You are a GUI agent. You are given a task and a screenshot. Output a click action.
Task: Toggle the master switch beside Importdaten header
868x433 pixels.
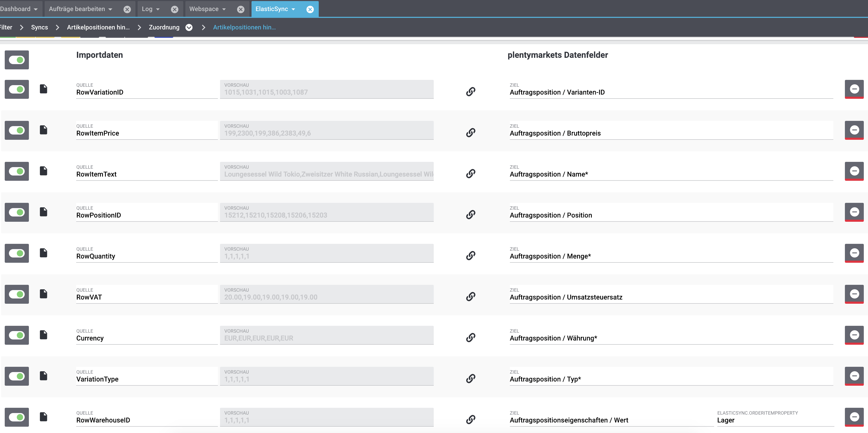(x=17, y=60)
